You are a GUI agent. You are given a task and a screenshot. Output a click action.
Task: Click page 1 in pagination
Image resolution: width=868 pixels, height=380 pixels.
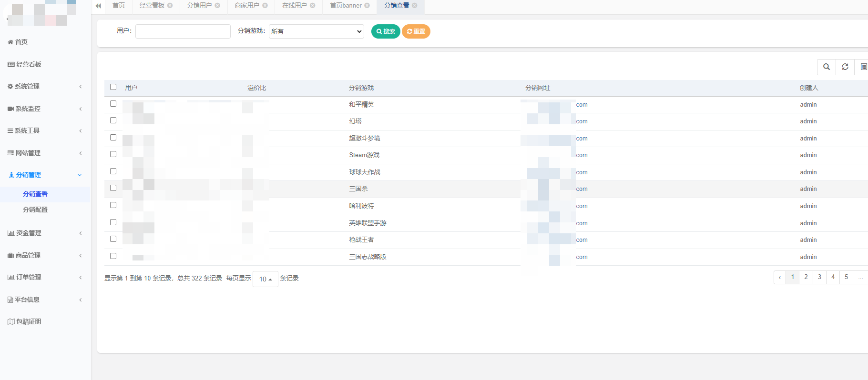pos(793,277)
